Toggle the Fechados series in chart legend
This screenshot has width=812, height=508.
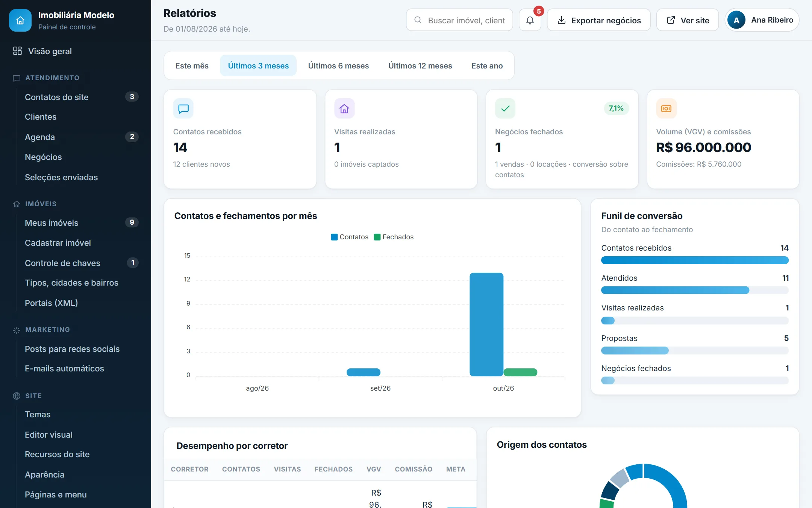tap(394, 237)
